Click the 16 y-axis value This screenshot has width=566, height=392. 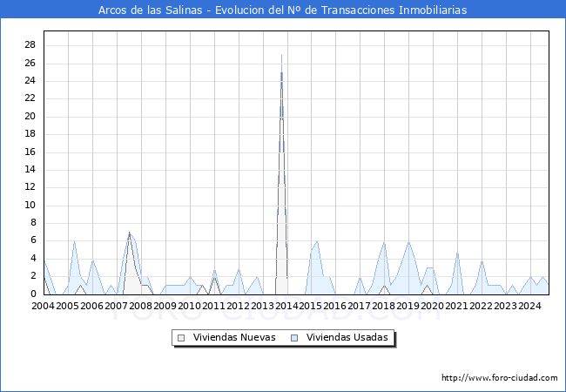(x=30, y=152)
